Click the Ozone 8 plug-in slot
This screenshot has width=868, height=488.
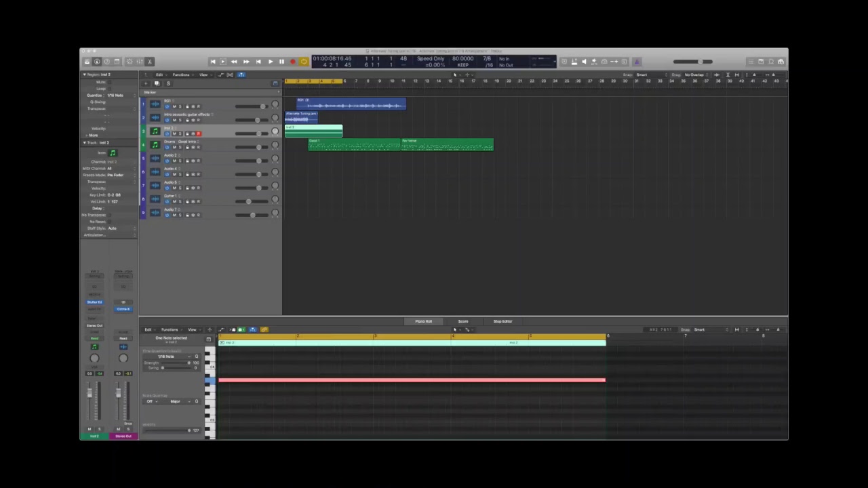click(123, 309)
